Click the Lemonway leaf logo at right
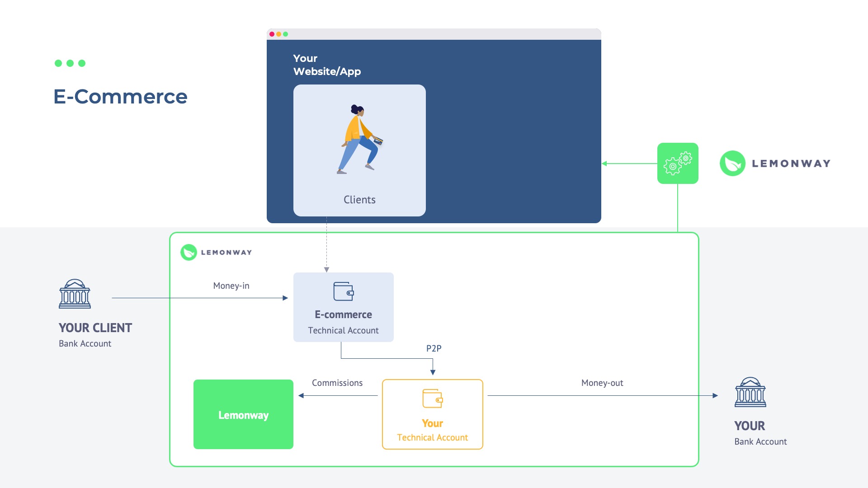The image size is (868, 488). click(732, 163)
